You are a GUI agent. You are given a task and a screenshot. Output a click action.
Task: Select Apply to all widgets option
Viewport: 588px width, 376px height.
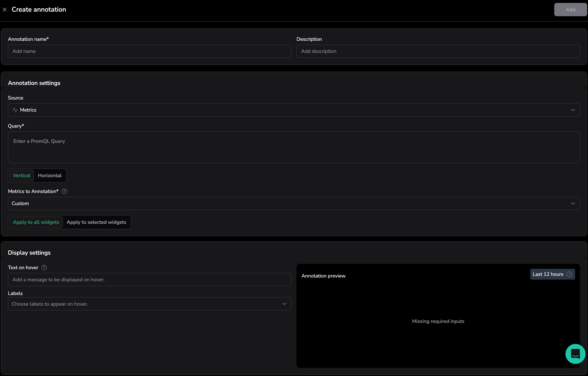click(36, 222)
